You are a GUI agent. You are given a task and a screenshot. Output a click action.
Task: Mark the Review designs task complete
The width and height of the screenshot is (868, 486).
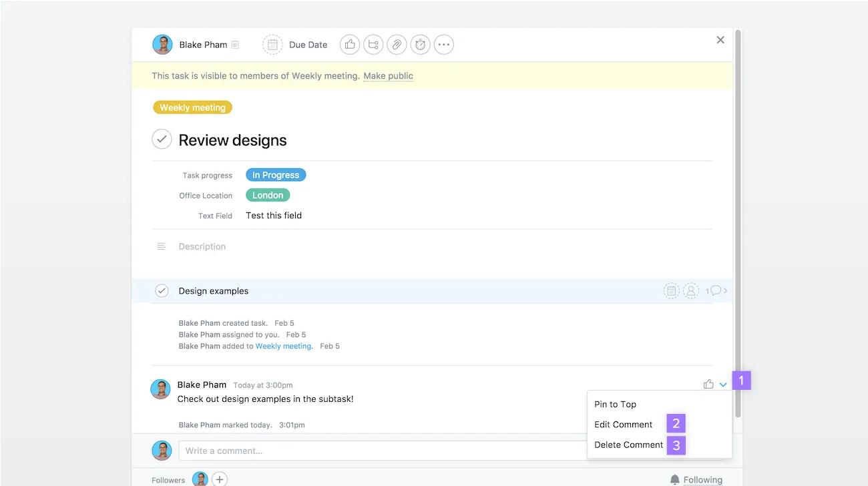point(162,139)
